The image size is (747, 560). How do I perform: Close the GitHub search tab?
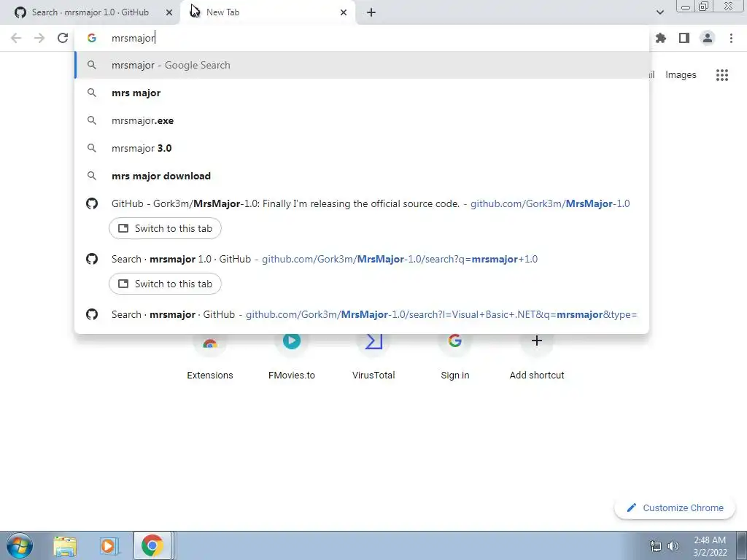click(x=169, y=12)
